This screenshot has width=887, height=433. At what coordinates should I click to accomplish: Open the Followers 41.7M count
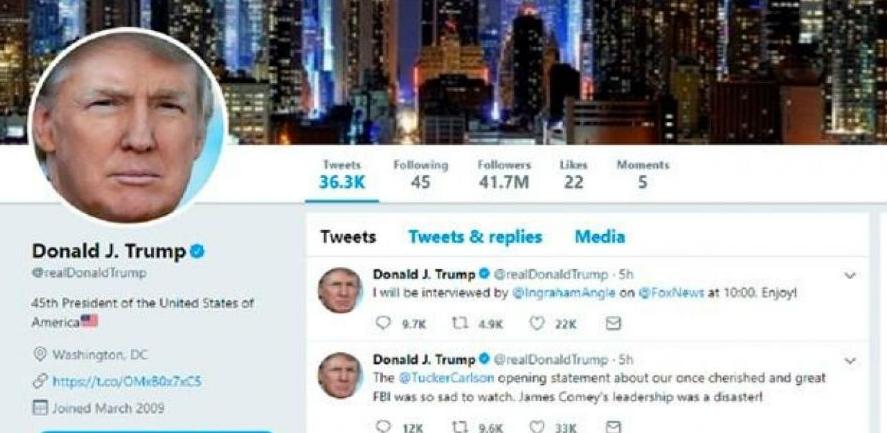504,174
